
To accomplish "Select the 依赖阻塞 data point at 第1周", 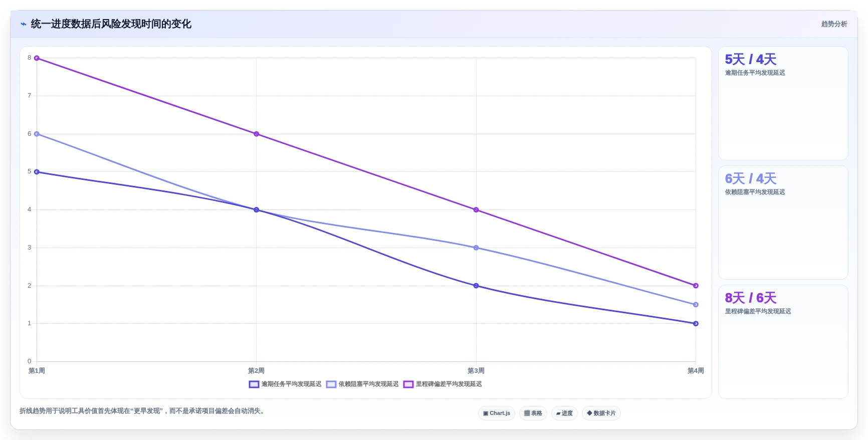I will pyautogui.click(x=37, y=134).
